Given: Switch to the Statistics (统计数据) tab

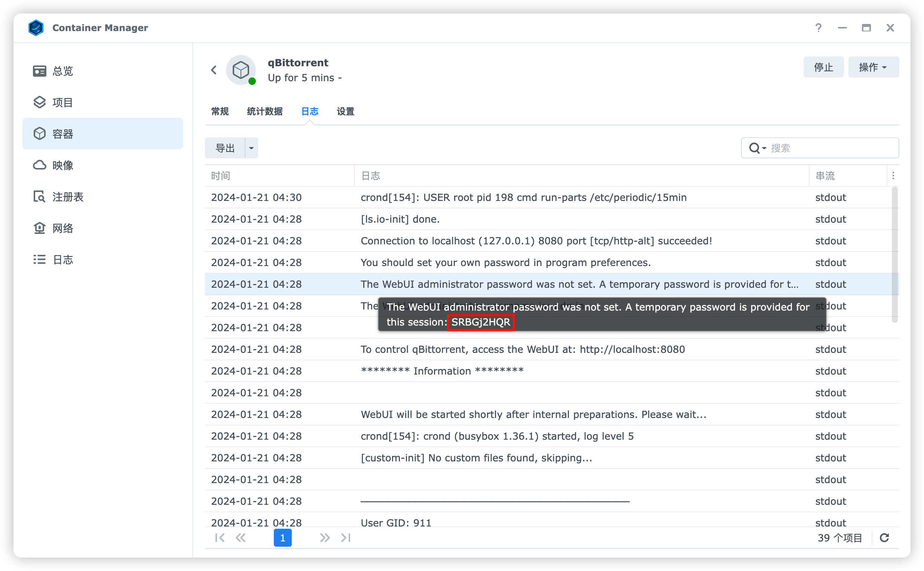Looking at the screenshot, I should pos(264,112).
